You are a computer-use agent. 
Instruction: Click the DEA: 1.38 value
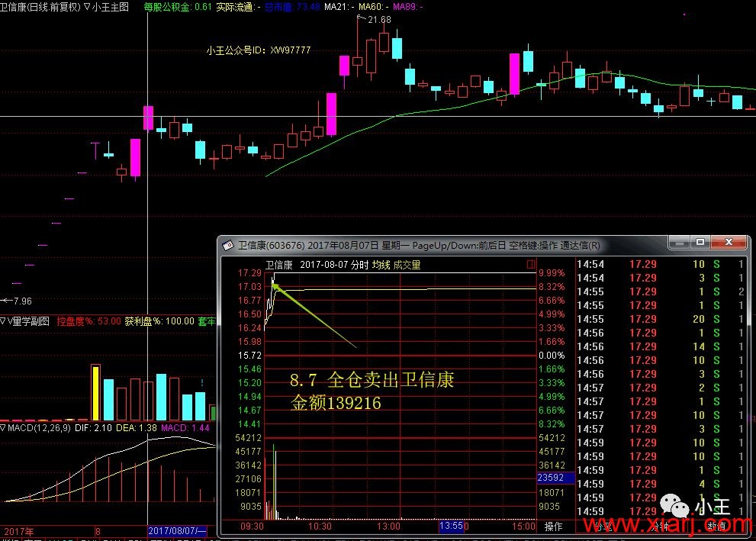[x=137, y=428]
